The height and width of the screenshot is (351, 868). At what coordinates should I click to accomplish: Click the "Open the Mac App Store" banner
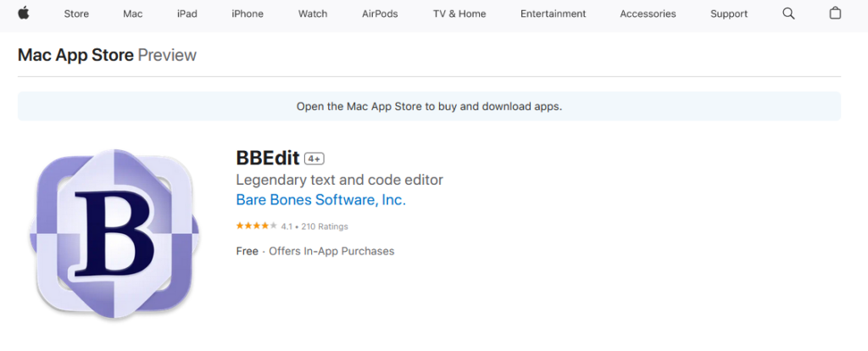(429, 106)
